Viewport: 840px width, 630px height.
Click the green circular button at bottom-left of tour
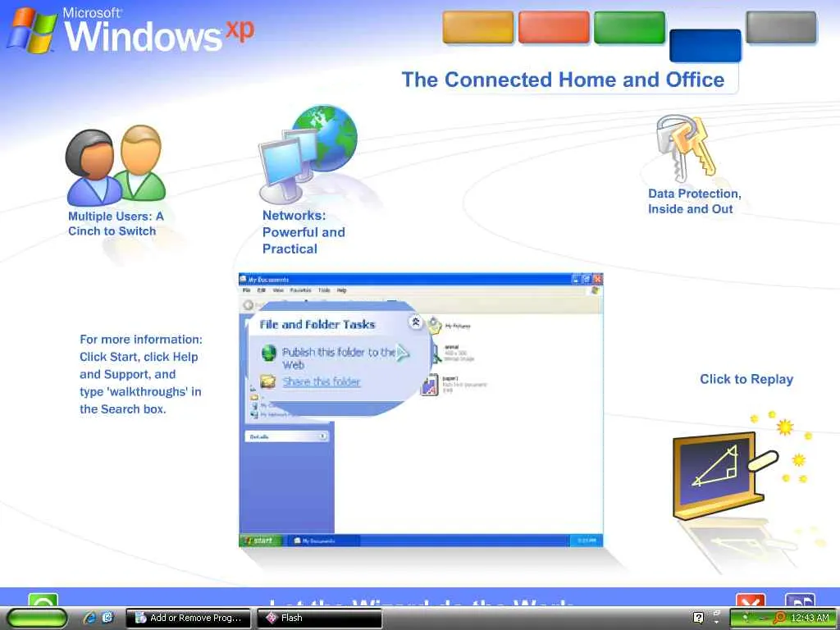click(43, 600)
